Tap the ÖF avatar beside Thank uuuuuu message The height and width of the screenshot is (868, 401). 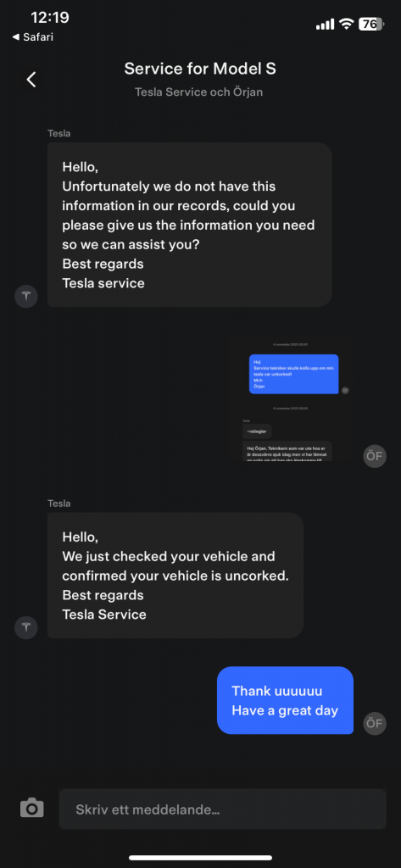point(375,722)
